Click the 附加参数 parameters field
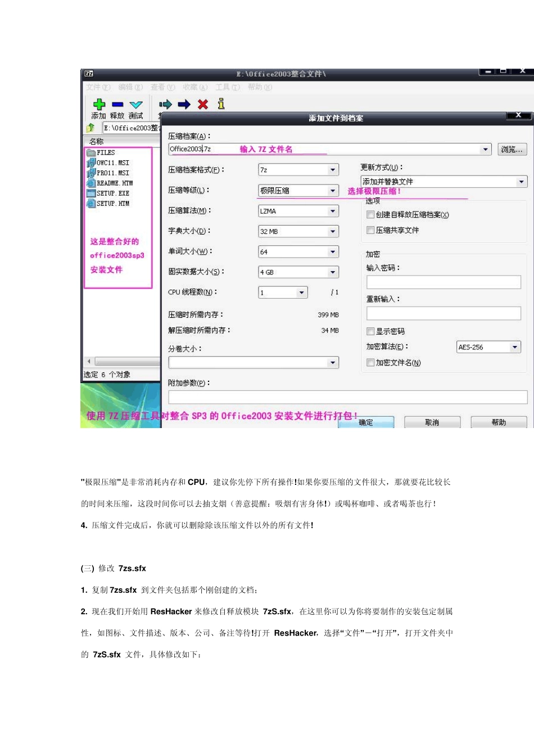The width and height of the screenshot is (534, 756). tap(348, 397)
